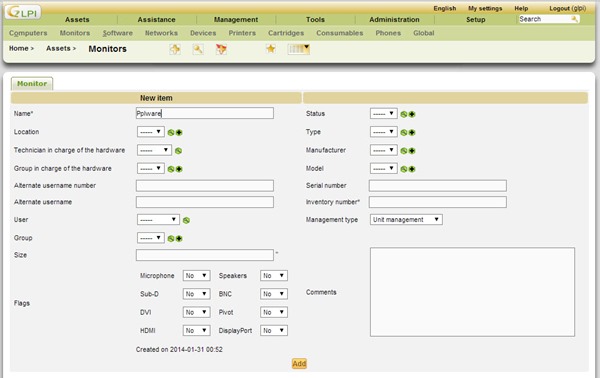Click the Serial number input field
600x378 pixels.
(x=438, y=186)
